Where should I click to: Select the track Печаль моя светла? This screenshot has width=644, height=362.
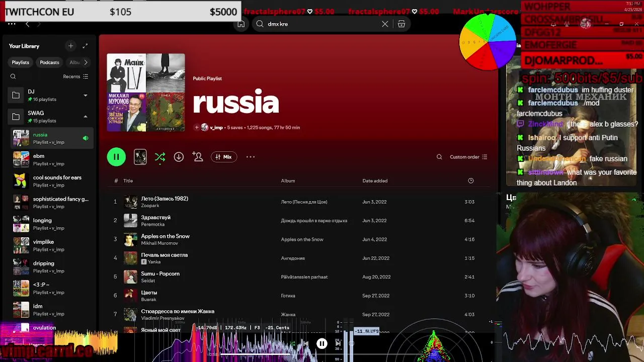(164, 255)
